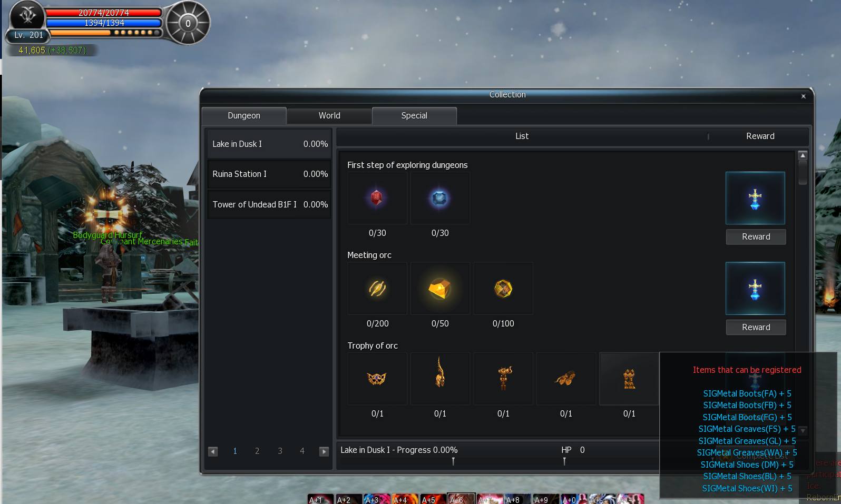
Task: Click the Meeting orc 0/100 item icon
Action: pos(503,289)
